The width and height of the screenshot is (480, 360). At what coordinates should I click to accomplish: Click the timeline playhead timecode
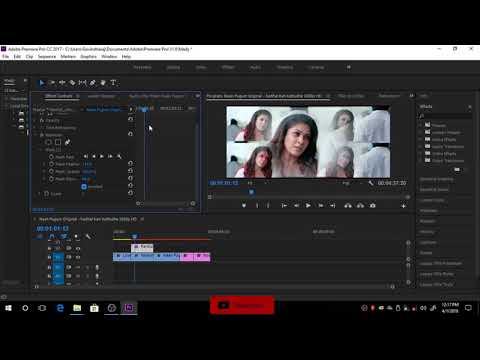pyautogui.click(x=52, y=228)
